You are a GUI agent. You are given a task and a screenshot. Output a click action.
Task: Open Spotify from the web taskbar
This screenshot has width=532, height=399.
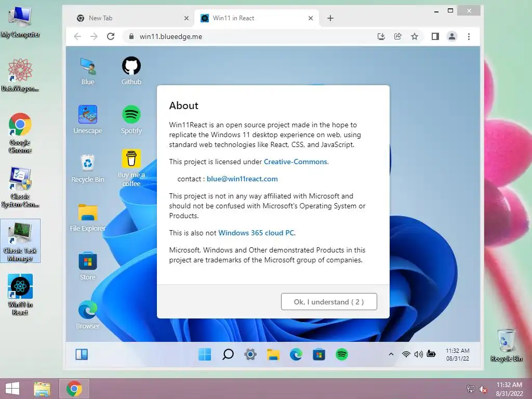[342, 354]
